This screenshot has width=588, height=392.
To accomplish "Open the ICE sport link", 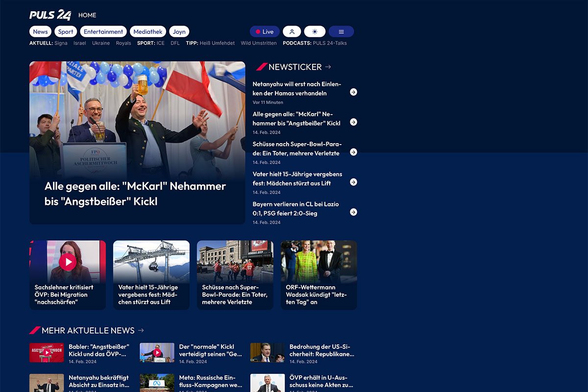I will (161, 43).
